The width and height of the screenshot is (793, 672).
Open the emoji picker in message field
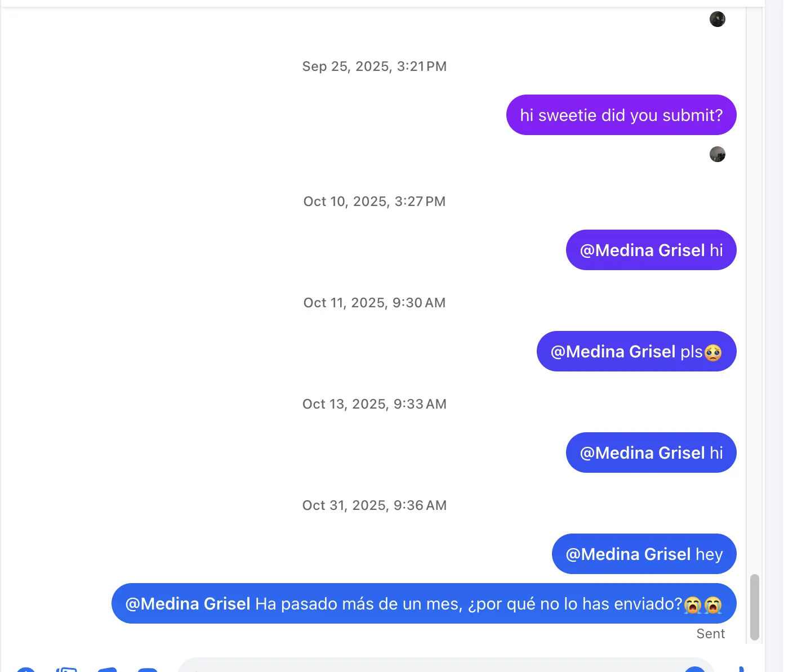pos(695,669)
